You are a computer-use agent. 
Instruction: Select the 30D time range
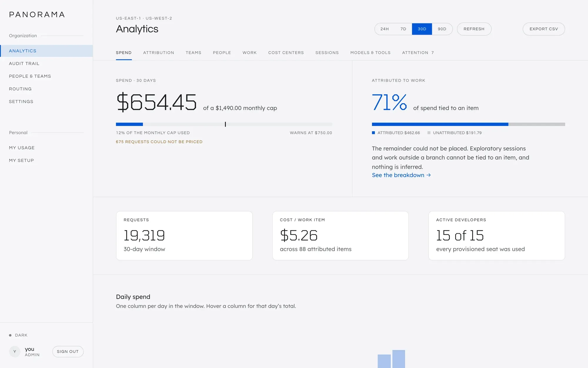(x=422, y=29)
